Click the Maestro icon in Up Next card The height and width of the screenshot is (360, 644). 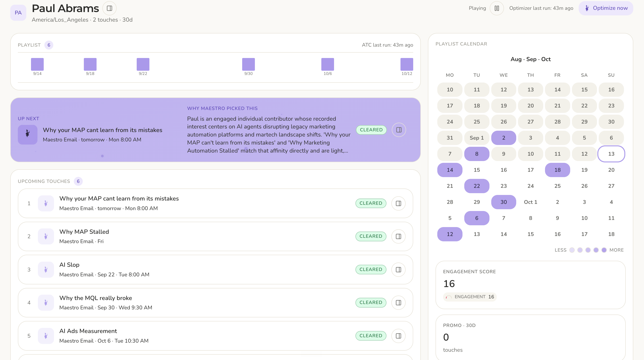click(27, 134)
